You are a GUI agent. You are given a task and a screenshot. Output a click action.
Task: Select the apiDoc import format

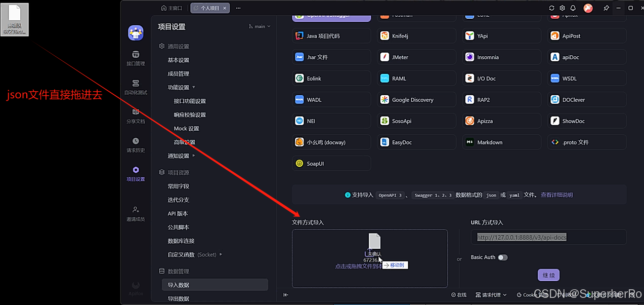click(587, 57)
